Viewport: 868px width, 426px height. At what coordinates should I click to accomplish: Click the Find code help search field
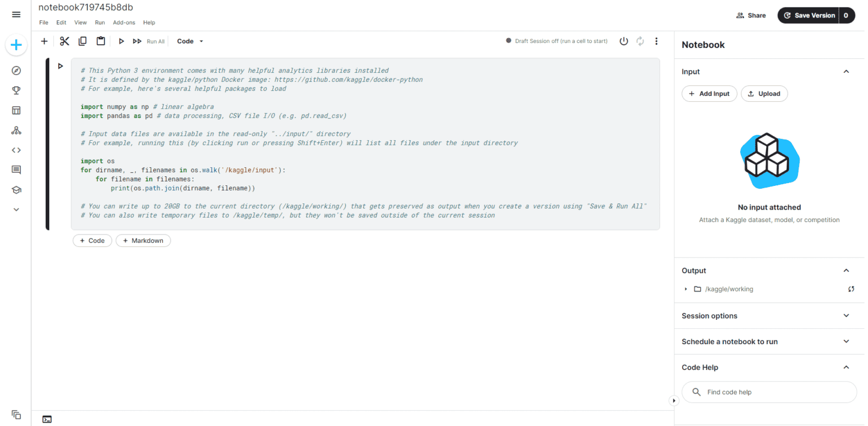[769, 392]
